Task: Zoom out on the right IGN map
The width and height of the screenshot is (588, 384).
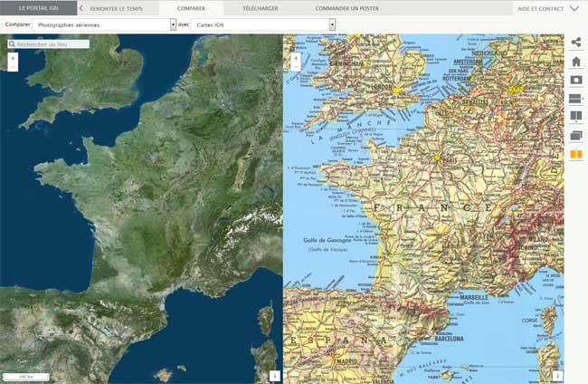Action: 296,67
